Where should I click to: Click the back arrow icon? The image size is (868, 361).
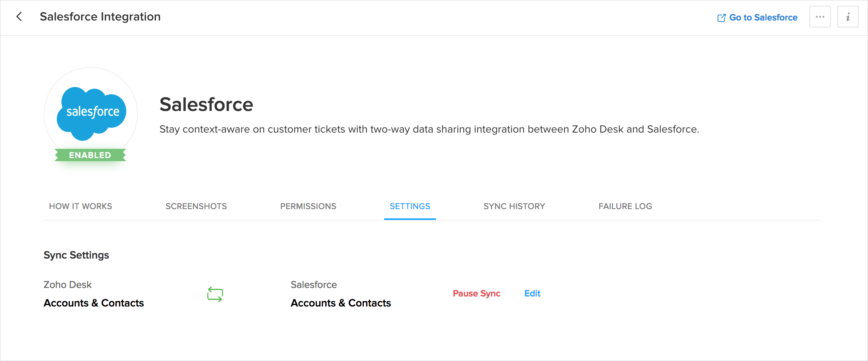[19, 17]
